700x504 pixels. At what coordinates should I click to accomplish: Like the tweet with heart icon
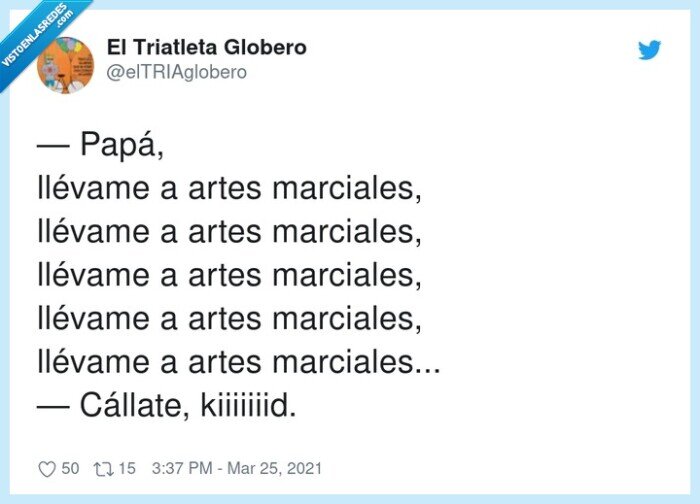(x=47, y=469)
